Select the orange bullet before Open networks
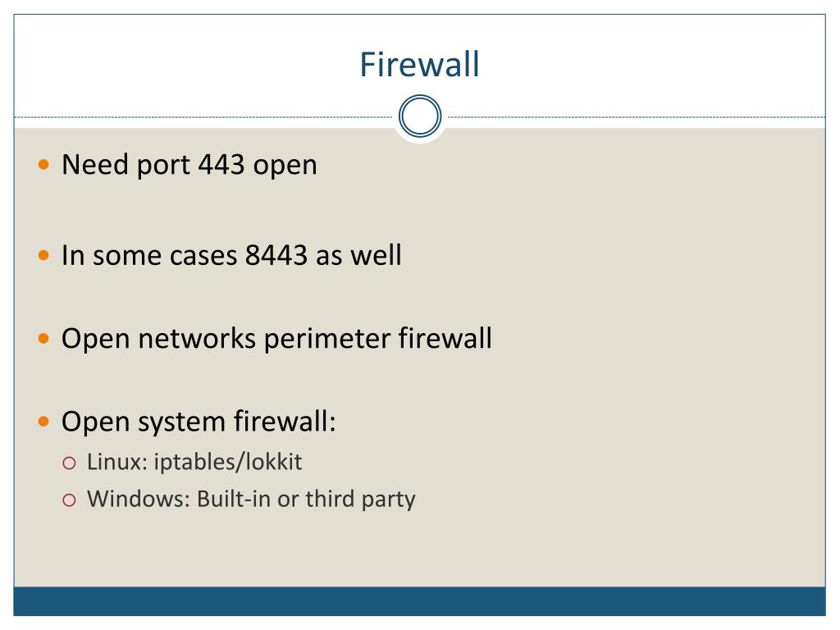840x630 pixels. (x=44, y=339)
